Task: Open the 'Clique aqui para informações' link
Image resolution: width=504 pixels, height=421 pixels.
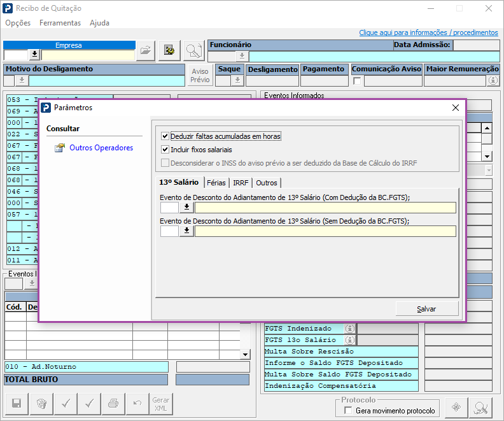Action: [x=428, y=32]
